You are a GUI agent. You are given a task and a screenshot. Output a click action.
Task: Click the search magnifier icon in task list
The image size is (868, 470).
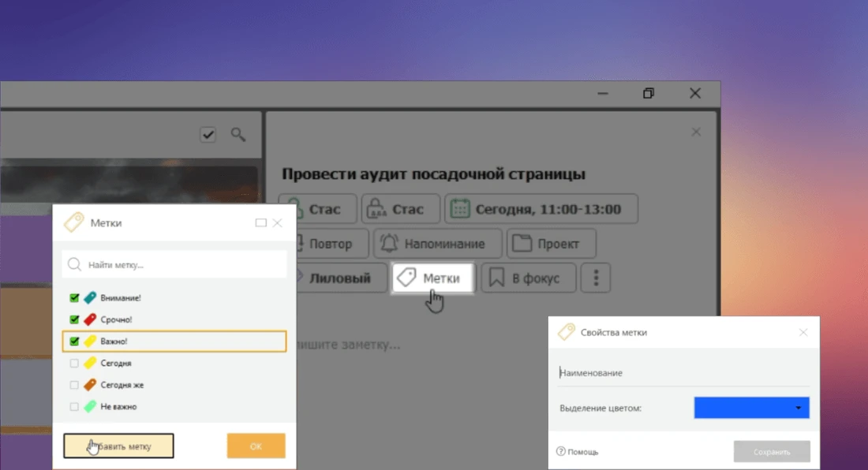point(238,135)
